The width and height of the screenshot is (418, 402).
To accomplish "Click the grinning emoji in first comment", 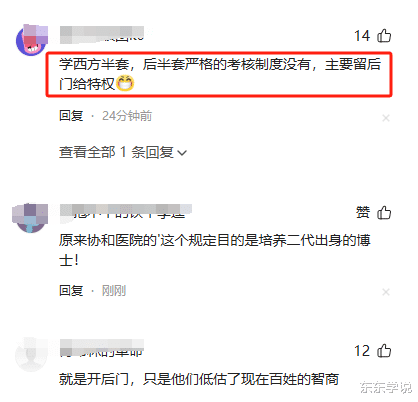I will pos(125,83).
